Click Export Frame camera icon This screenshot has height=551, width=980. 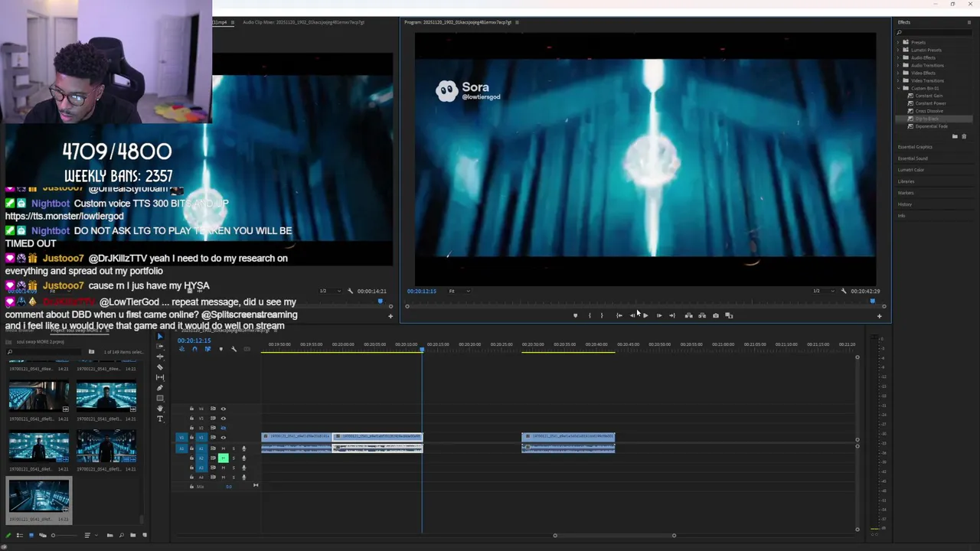(716, 315)
